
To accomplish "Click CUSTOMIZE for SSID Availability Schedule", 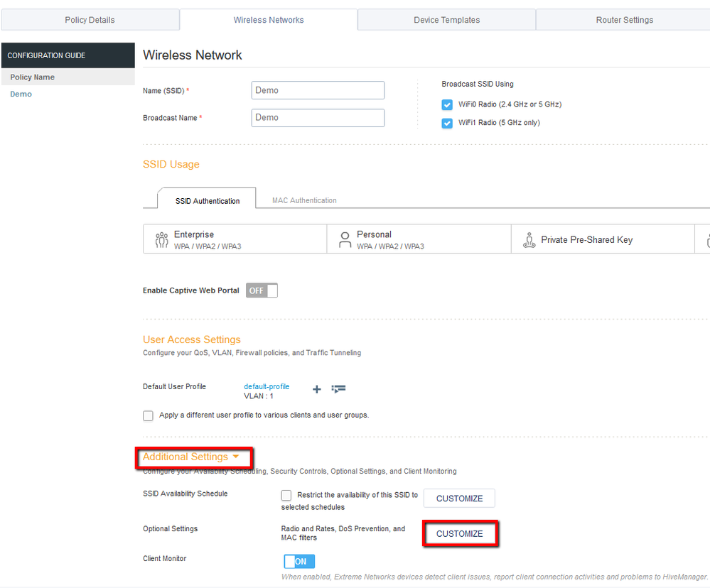I will pyautogui.click(x=459, y=499).
